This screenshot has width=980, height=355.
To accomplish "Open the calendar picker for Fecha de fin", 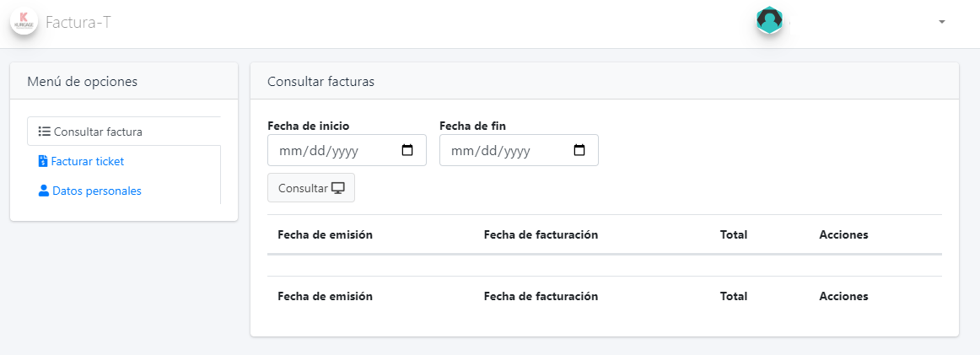I will (x=579, y=151).
